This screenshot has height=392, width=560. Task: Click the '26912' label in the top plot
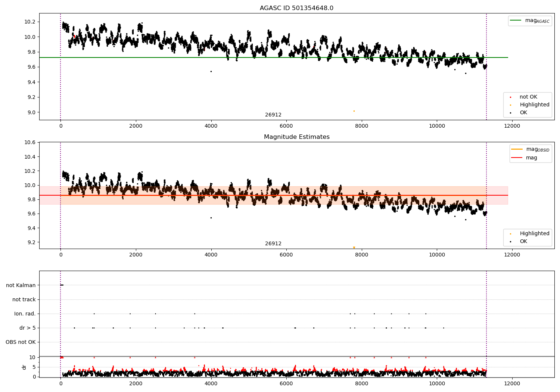point(273,115)
